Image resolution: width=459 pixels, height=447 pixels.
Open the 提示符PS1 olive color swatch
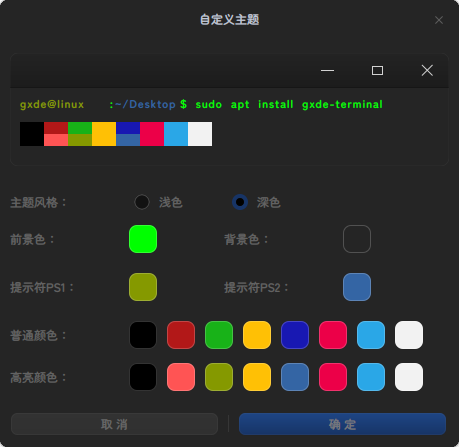[x=143, y=287]
